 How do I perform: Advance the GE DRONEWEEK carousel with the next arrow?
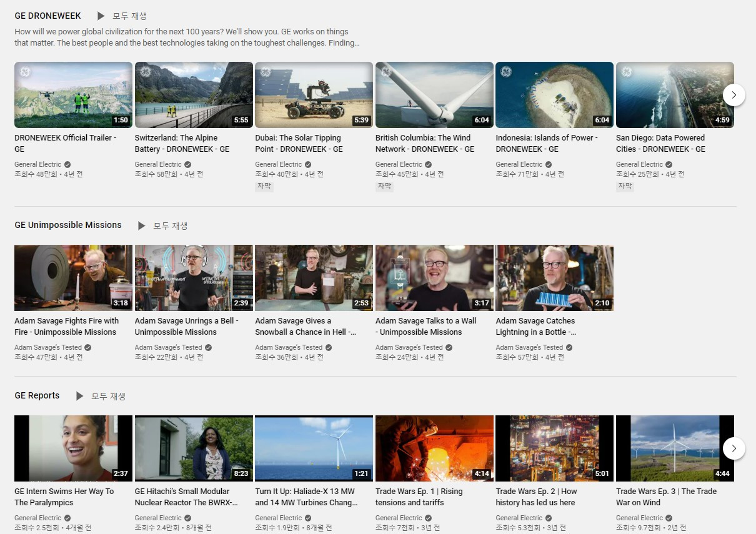734,95
